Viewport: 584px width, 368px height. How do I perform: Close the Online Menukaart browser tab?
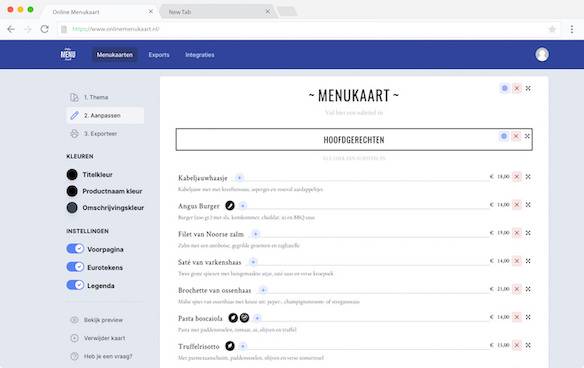[150, 12]
